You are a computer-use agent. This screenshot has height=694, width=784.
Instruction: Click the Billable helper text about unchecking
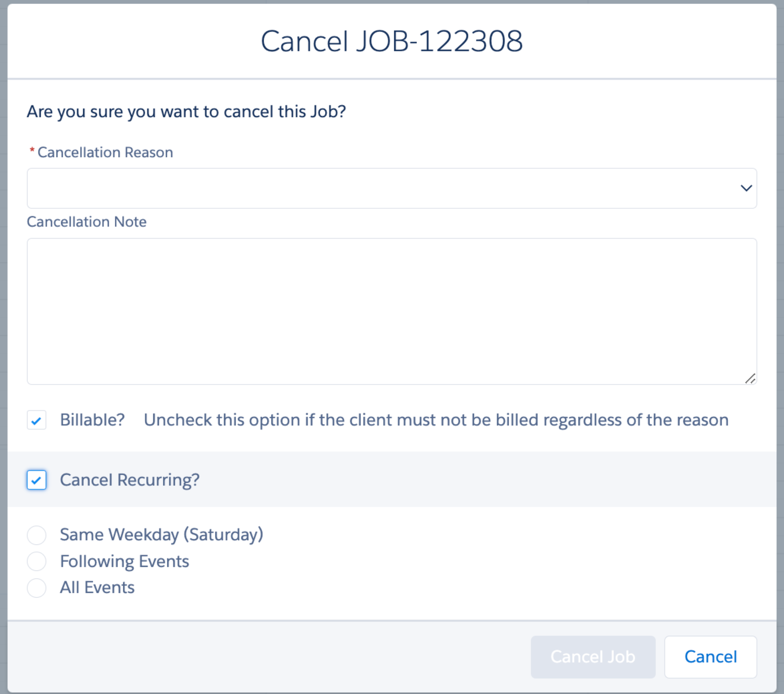[x=436, y=420]
